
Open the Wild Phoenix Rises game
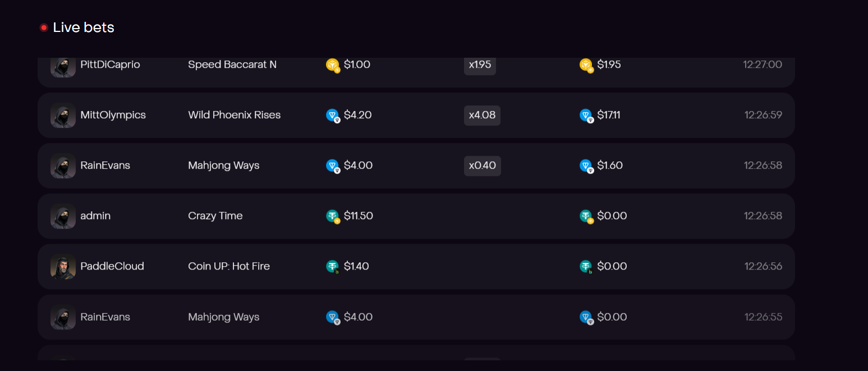pyautogui.click(x=234, y=115)
